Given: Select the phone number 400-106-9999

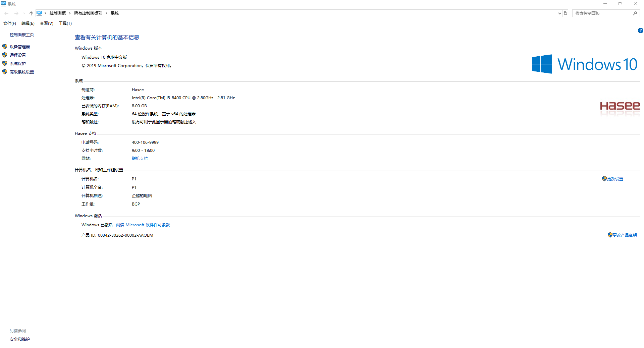Looking at the screenshot, I should pos(145,142).
